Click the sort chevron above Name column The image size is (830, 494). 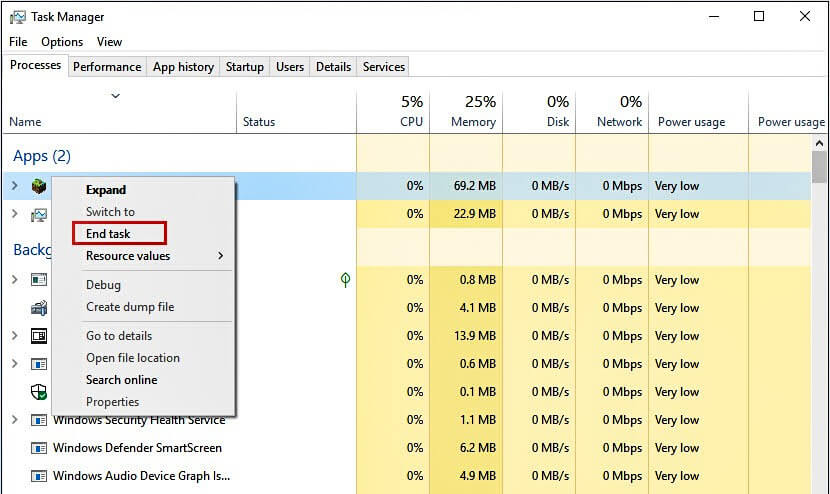[x=115, y=96]
